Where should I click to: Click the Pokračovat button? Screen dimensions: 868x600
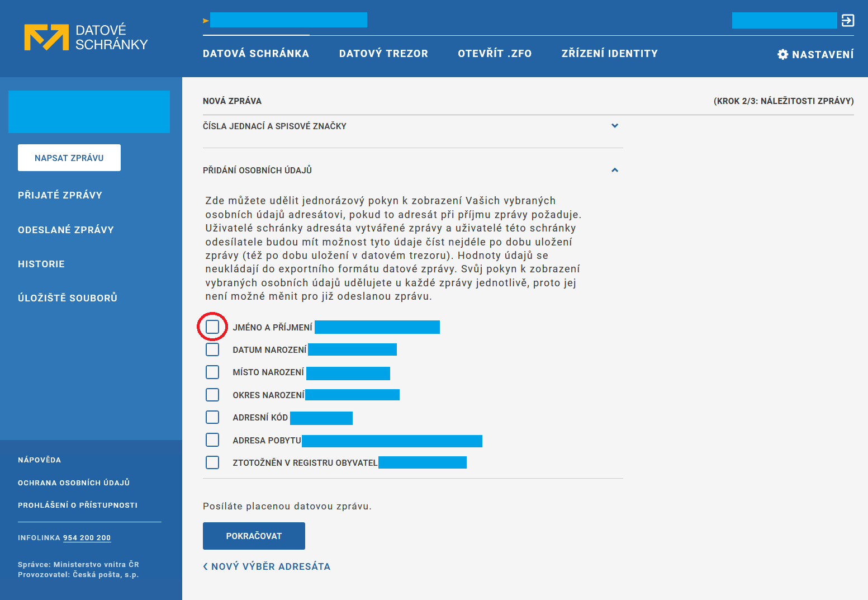(254, 536)
